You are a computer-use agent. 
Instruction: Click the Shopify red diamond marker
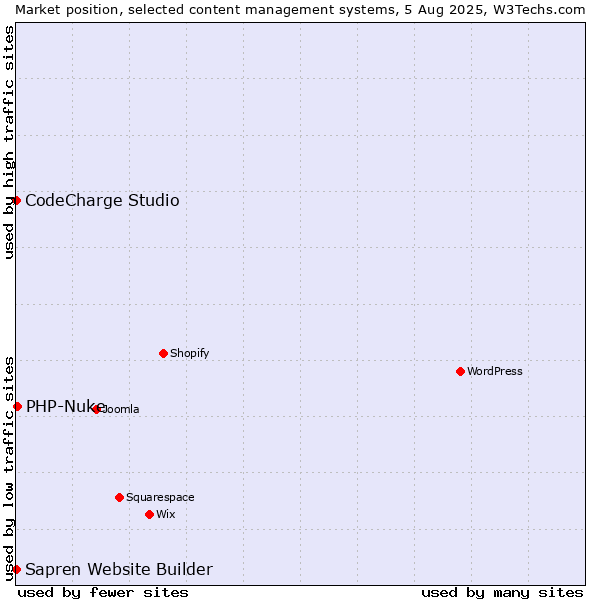pyautogui.click(x=163, y=353)
